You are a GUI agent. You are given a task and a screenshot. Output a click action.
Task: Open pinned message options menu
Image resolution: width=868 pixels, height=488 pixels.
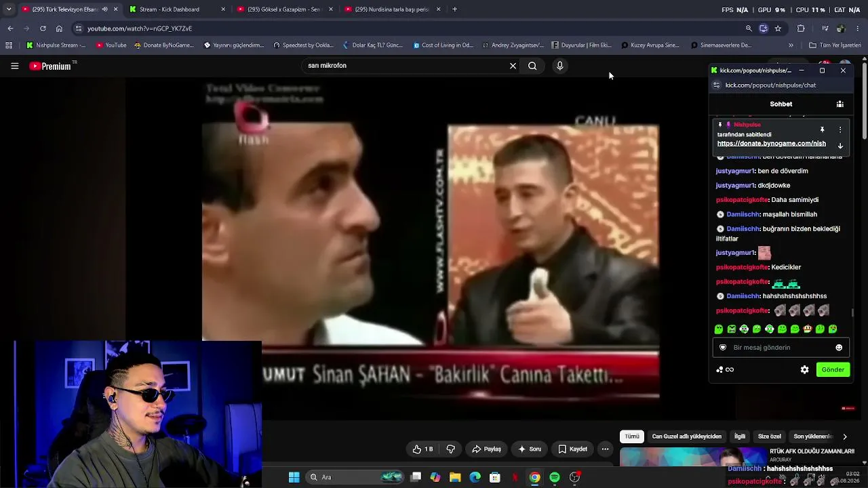point(840,129)
